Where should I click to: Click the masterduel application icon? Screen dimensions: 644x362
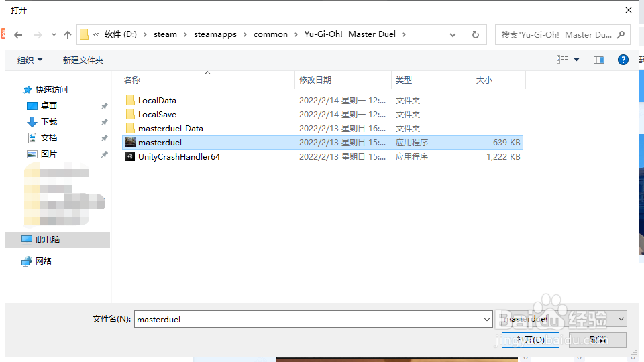(x=129, y=142)
